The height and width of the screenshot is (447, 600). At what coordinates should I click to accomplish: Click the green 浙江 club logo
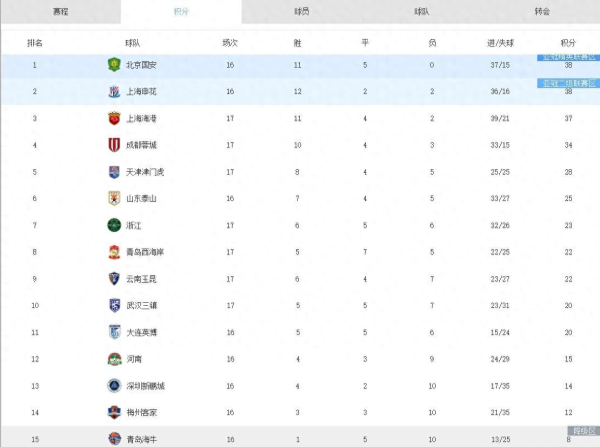tap(114, 225)
